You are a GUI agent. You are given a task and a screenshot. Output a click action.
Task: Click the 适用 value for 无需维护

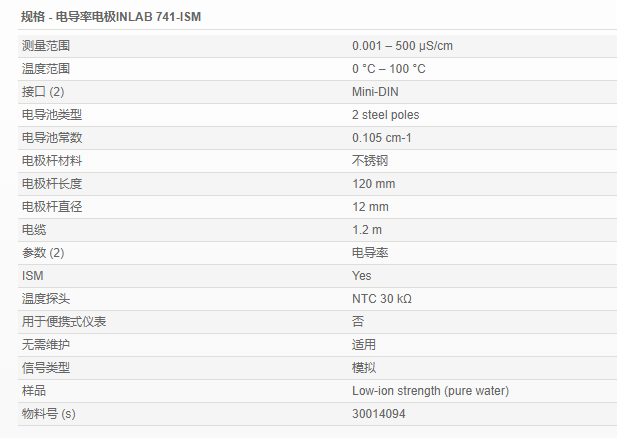point(364,345)
